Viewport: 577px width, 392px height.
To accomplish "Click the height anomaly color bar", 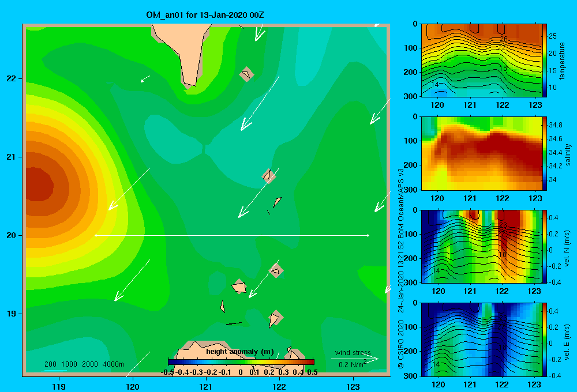I will pyautogui.click(x=241, y=362).
